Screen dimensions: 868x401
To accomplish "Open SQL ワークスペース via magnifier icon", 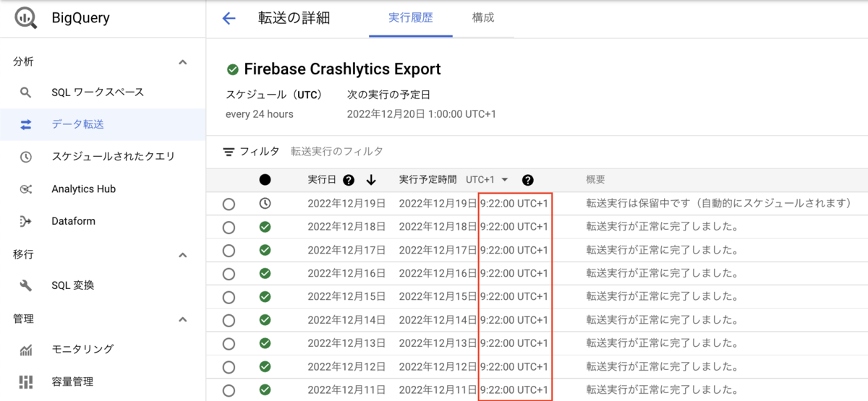I will [25, 92].
